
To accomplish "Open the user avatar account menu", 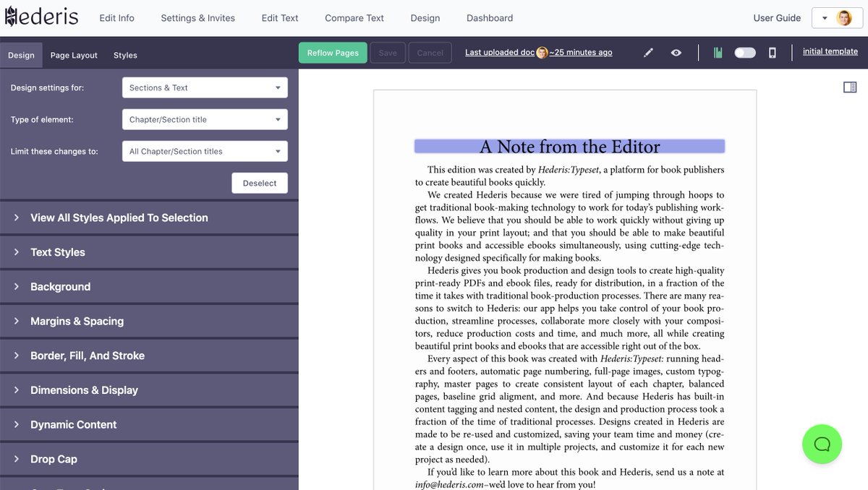I will click(845, 17).
